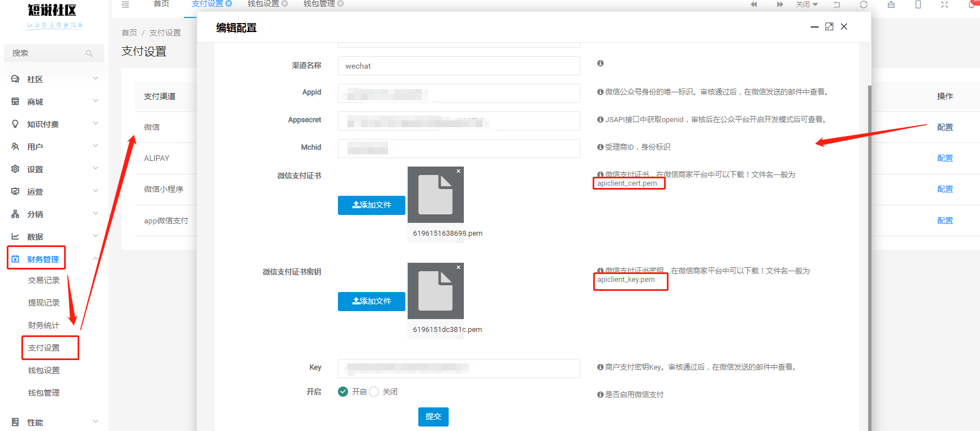Expand the 社区 menu chevron
The height and width of the screenshot is (431, 980).
96,78
